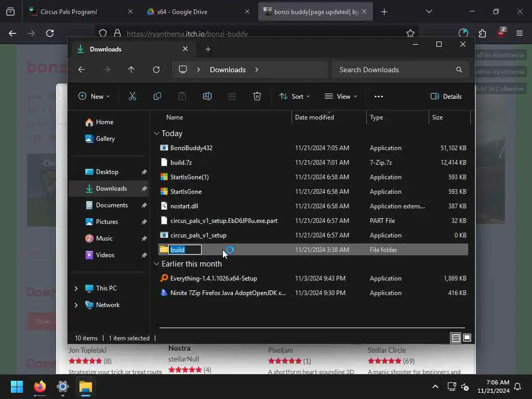Click the Rename icon in Explorer toolbar
This screenshot has height=399, width=532.
tap(207, 96)
